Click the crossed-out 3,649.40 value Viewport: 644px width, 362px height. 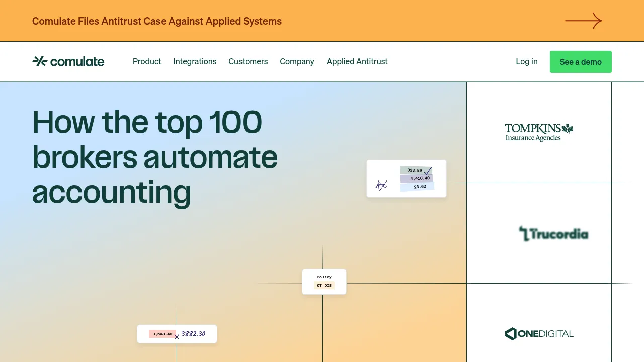162,334
